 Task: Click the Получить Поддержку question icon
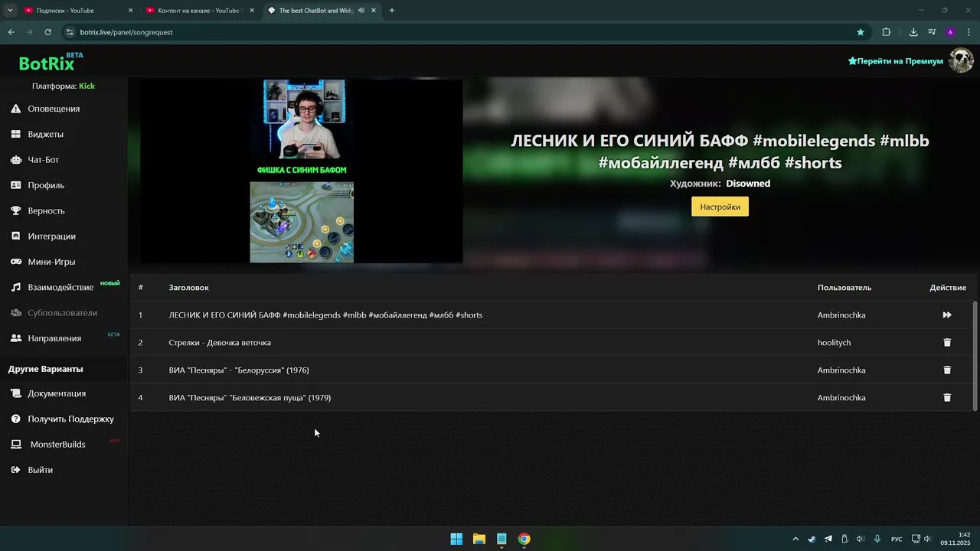tap(15, 419)
